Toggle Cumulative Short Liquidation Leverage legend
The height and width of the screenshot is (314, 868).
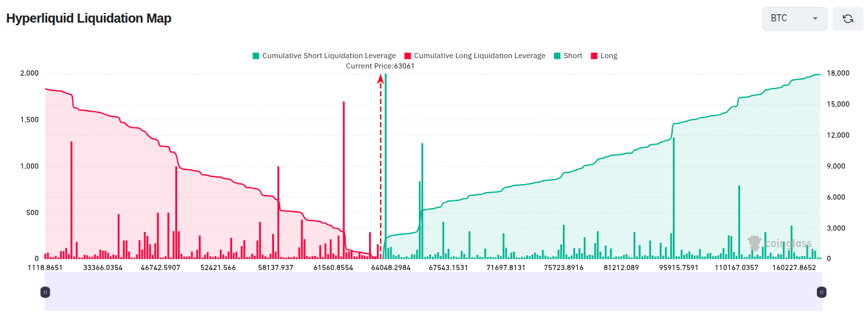(324, 56)
